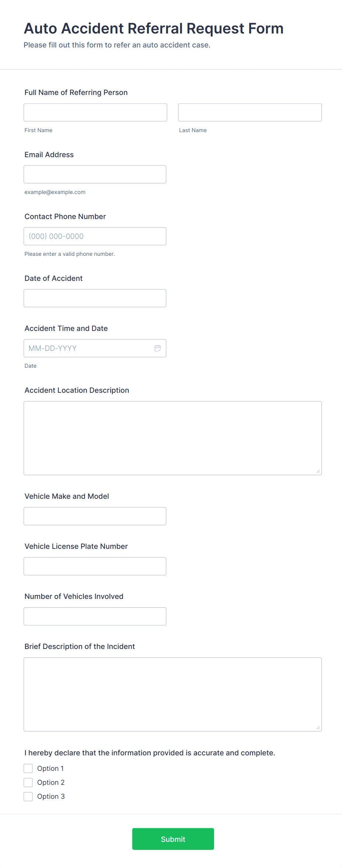Click the Option 3 label text

click(51, 796)
